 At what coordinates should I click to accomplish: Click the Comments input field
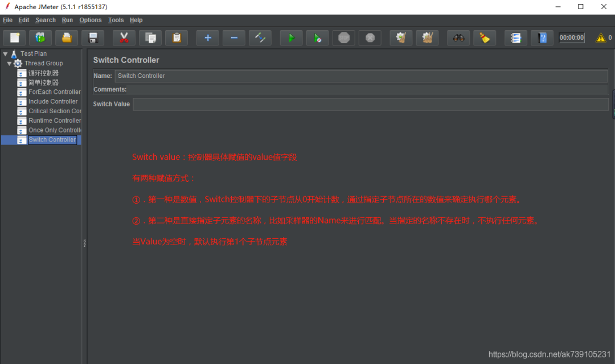pos(367,89)
